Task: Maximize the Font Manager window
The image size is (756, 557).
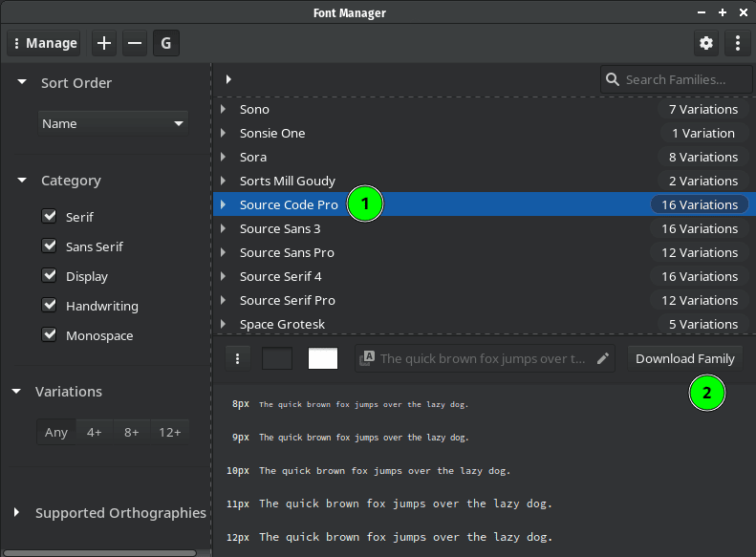Action: 723,12
